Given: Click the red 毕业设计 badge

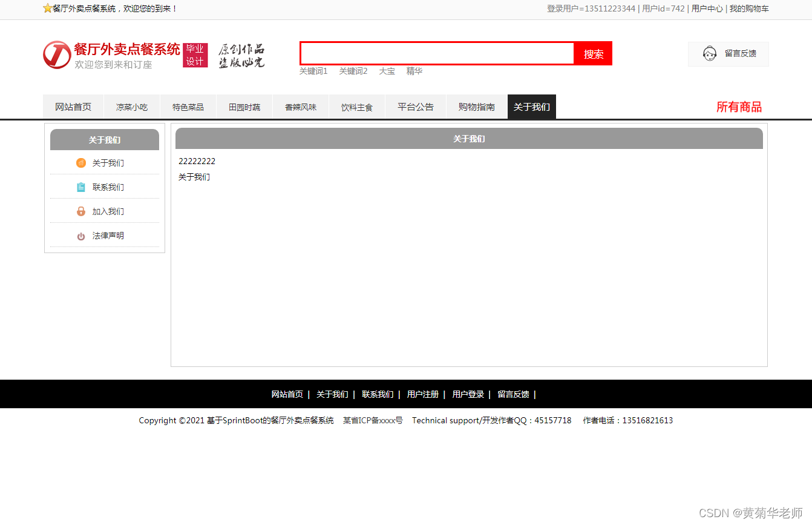Looking at the screenshot, I should click(x=195, y=55).
